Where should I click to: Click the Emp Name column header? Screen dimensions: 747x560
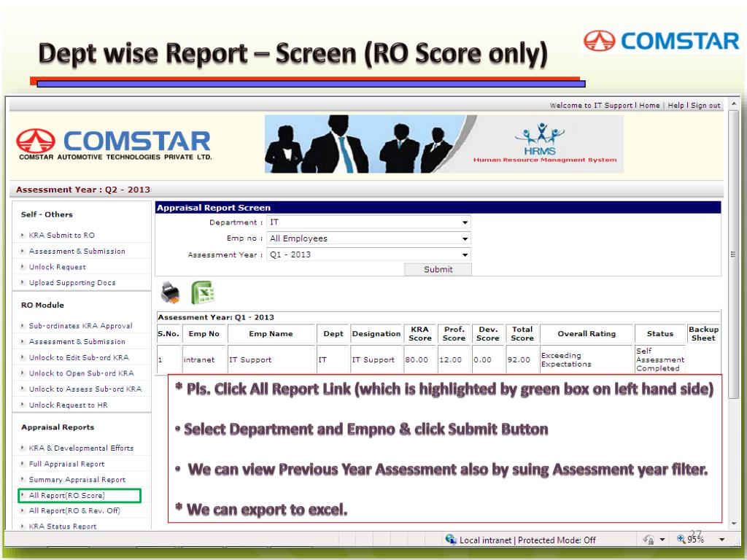point(271,333)
